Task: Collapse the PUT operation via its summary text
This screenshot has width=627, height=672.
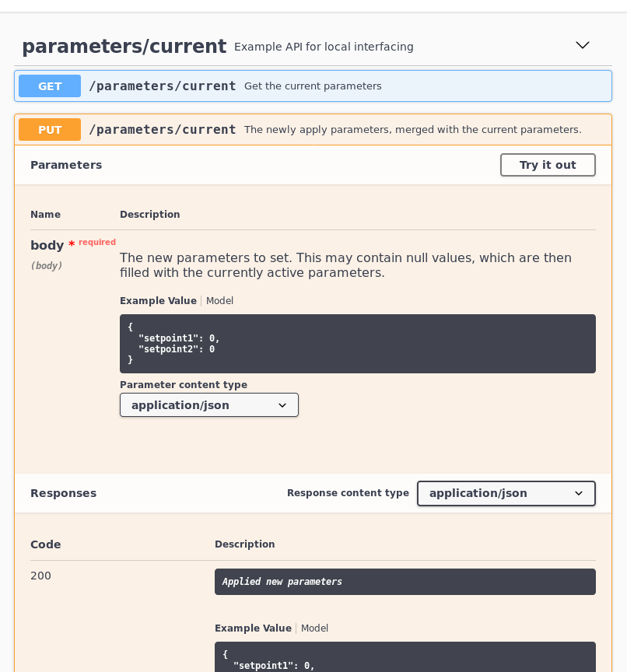Action: pos(413,129)
